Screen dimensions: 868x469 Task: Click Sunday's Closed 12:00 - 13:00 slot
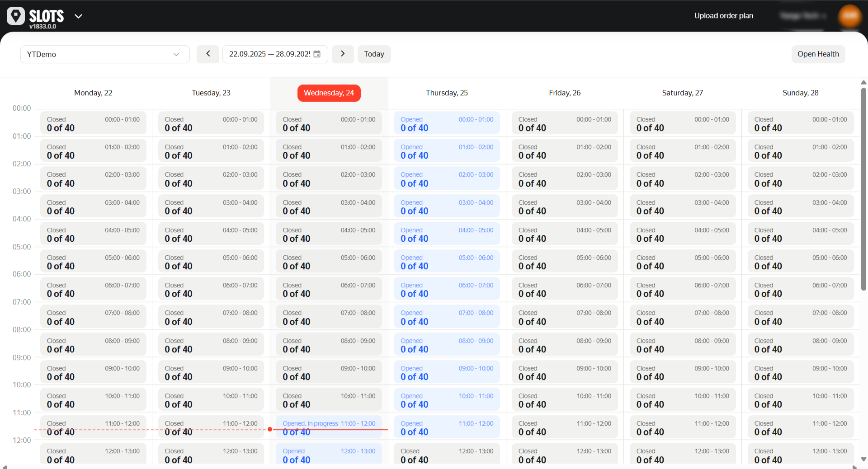[800, 454]
